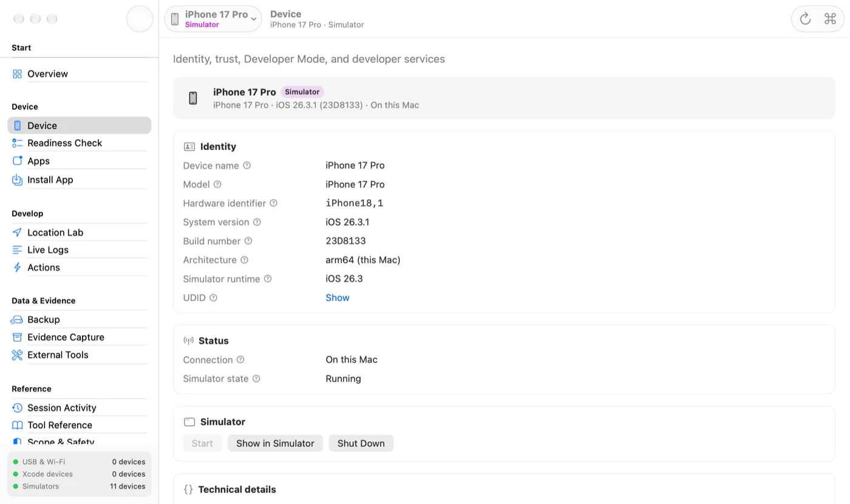This screenshot has height=504, width=850.
Task: Click the USB & Wi-Fi status row
Action: (79, 461)
